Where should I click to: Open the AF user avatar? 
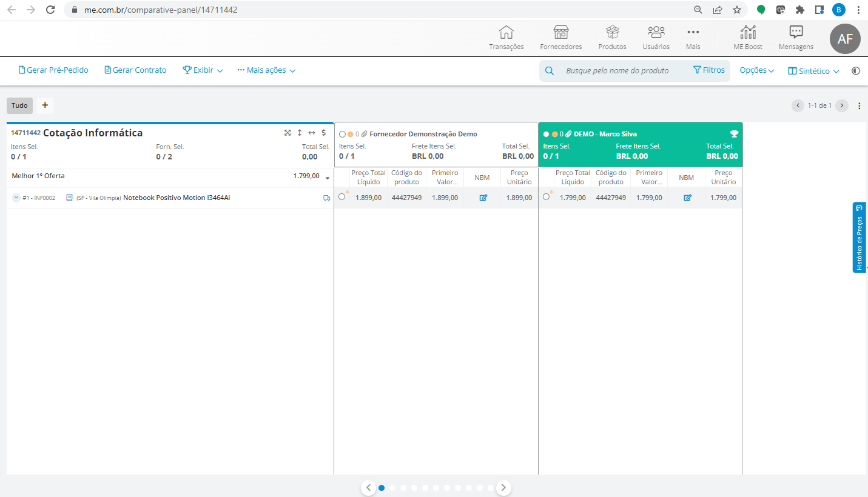pyautogui.click(x=845, y=39)
